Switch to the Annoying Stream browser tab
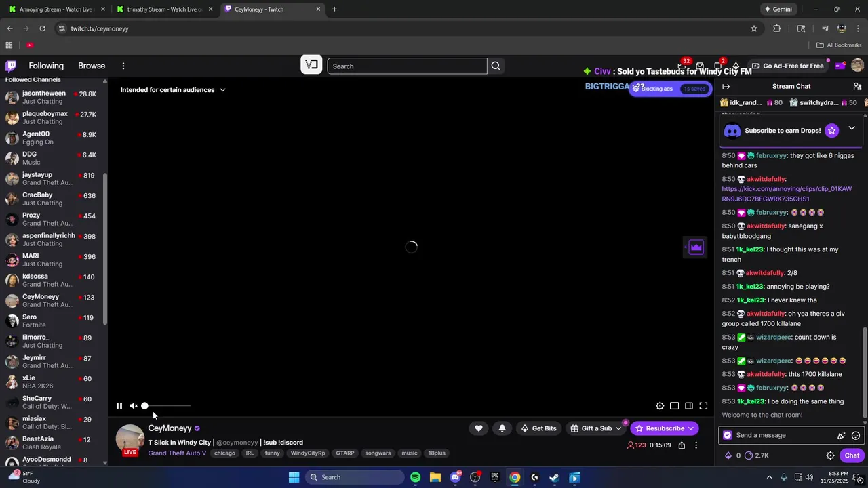Image resolution: width=868 pixels, height=488 pixels. (x=56, y=9)
